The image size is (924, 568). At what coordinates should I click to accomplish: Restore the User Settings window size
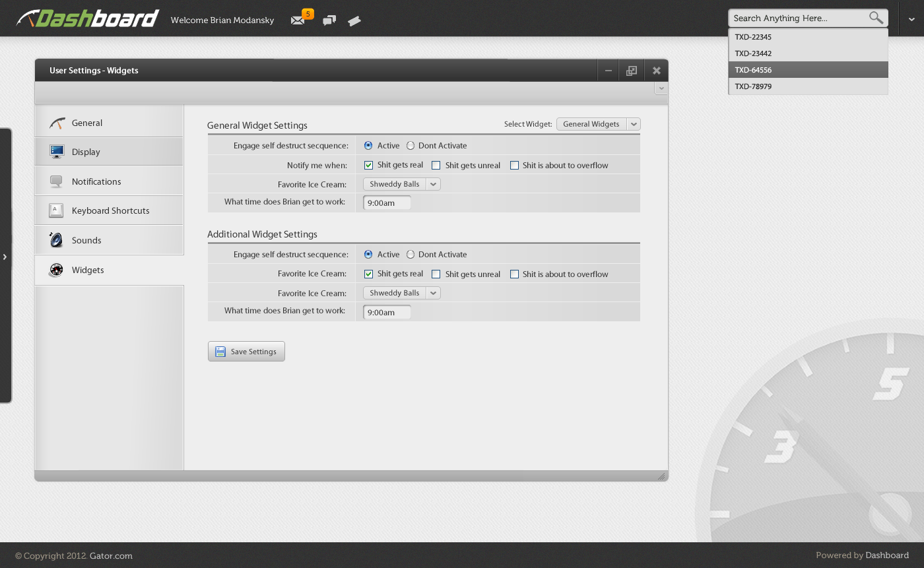pos(632,71)
